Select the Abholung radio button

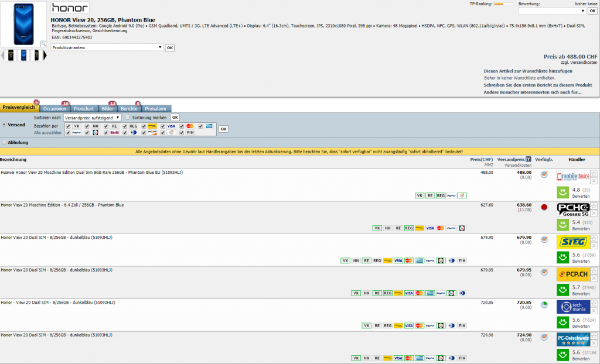tap(4, 142)
